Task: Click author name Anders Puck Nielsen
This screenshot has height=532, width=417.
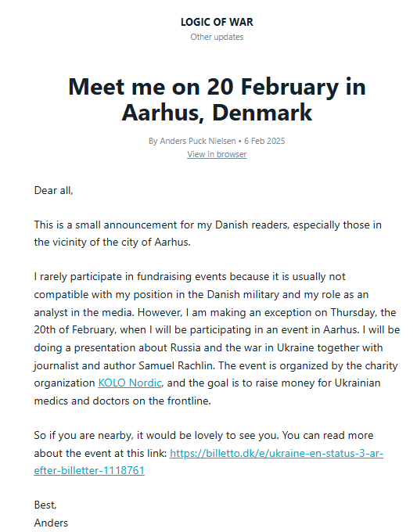Action: [x=197, y=141]
